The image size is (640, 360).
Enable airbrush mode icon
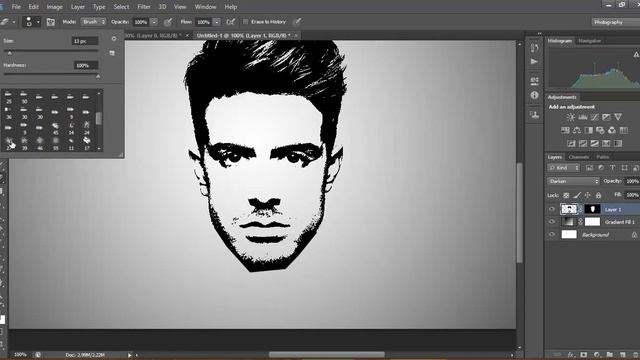[x=231, y=22]
